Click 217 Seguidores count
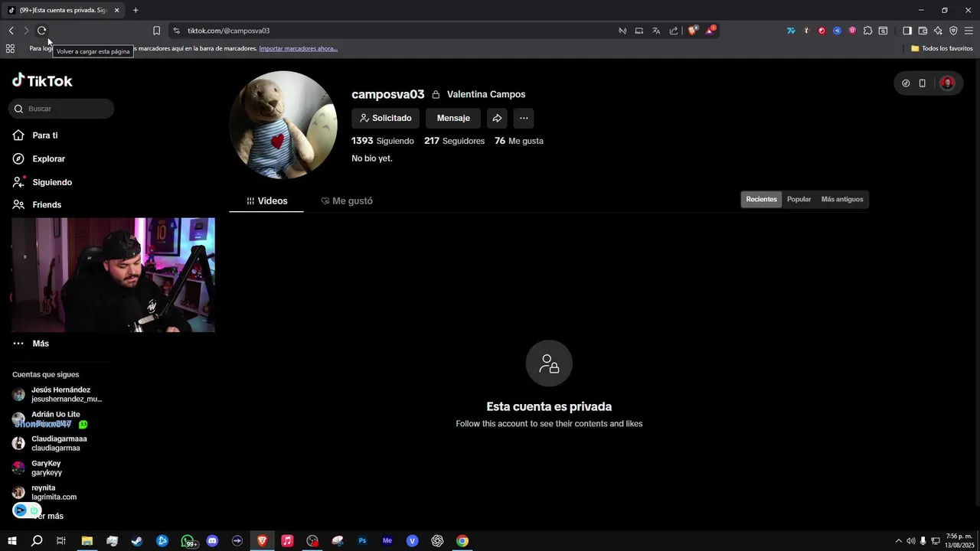Screen dimensions: 980x551 coord(454,141)
